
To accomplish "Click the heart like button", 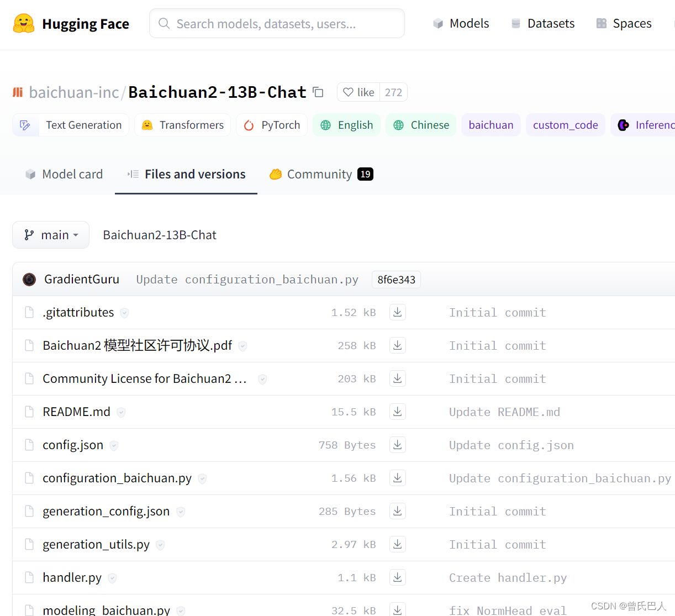I will tap(358, 92).
